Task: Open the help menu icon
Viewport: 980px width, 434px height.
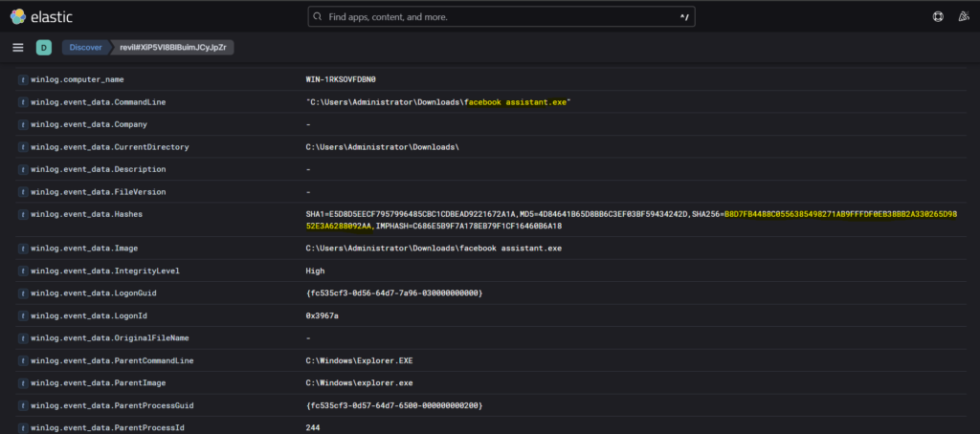Action: (x=938, y=17)
